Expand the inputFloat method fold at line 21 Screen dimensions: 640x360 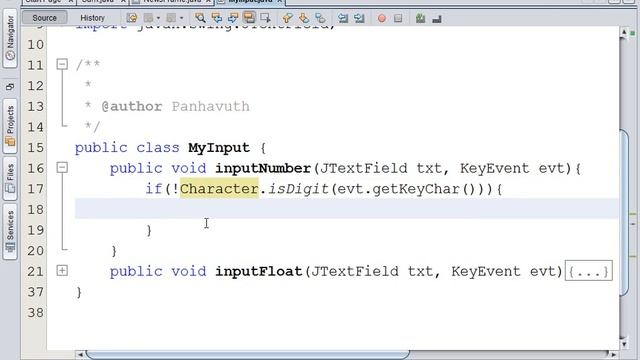click(62, 270)
